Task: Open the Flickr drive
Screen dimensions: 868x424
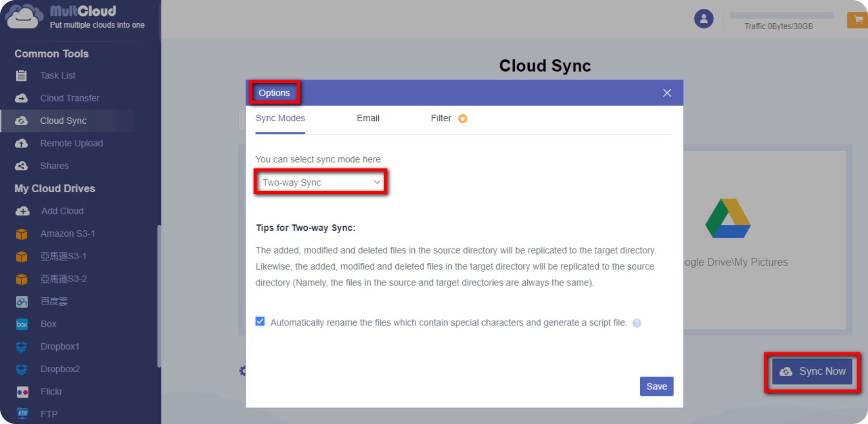Action: point(51,392)
